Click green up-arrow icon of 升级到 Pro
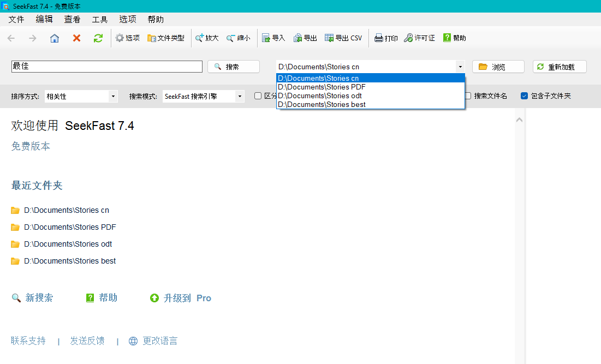Image resolution: width=601 pixels, height=364 pixels. [x=154, y=298]
